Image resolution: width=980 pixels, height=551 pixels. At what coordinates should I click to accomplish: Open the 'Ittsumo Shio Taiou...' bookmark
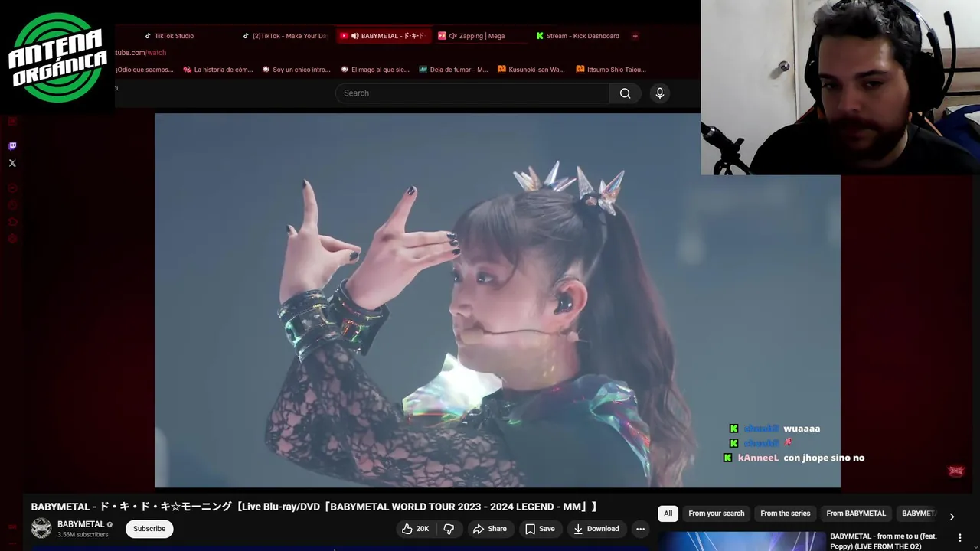[x=611, y=70]
